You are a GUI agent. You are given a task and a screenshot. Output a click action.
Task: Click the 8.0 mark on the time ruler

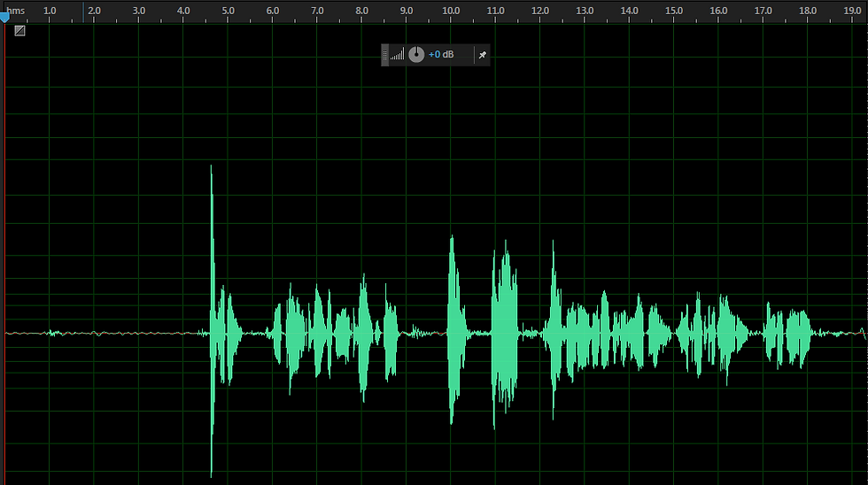click(361, 11)
